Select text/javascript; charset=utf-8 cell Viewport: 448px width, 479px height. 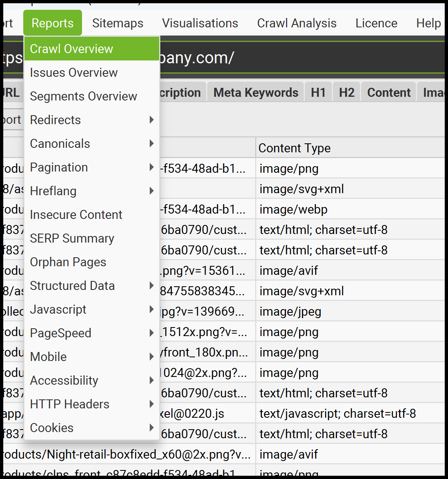(350, 414)
